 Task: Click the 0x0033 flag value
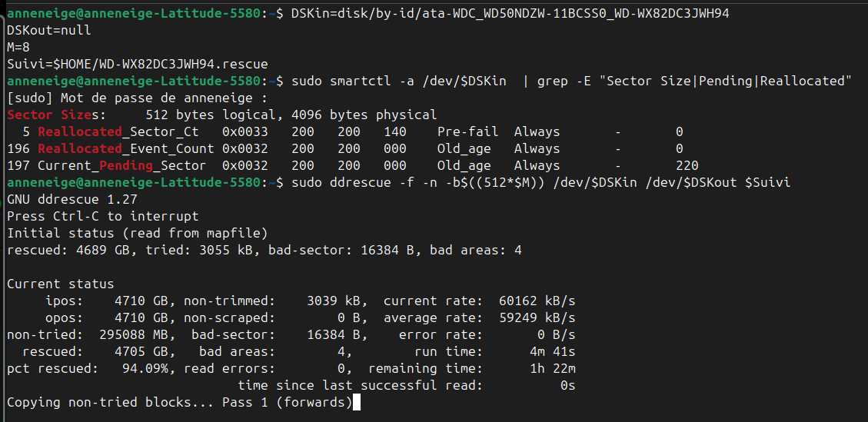point(245,131)
